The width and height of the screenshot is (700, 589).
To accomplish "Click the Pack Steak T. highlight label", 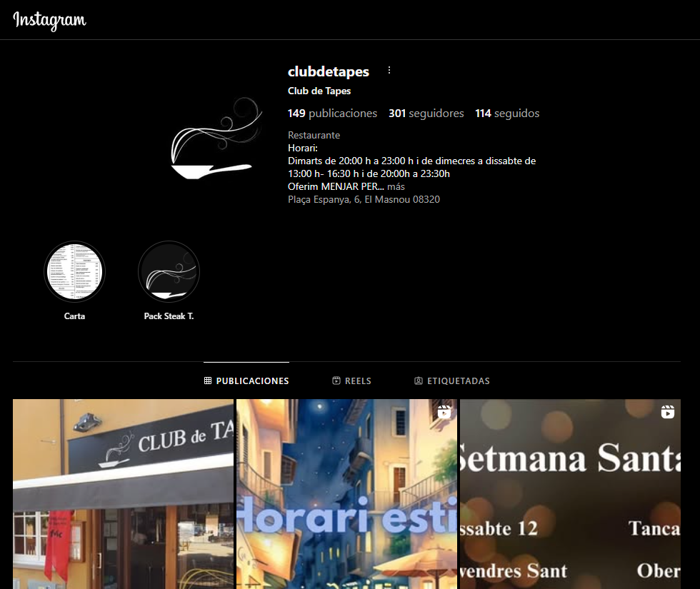I will click(x=169, y=316).
